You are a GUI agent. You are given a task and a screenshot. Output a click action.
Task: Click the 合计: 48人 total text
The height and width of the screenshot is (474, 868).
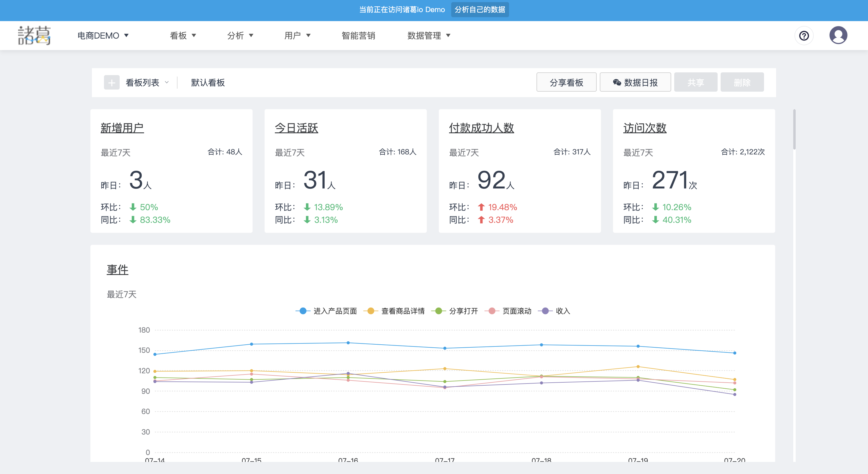[225, 152]
